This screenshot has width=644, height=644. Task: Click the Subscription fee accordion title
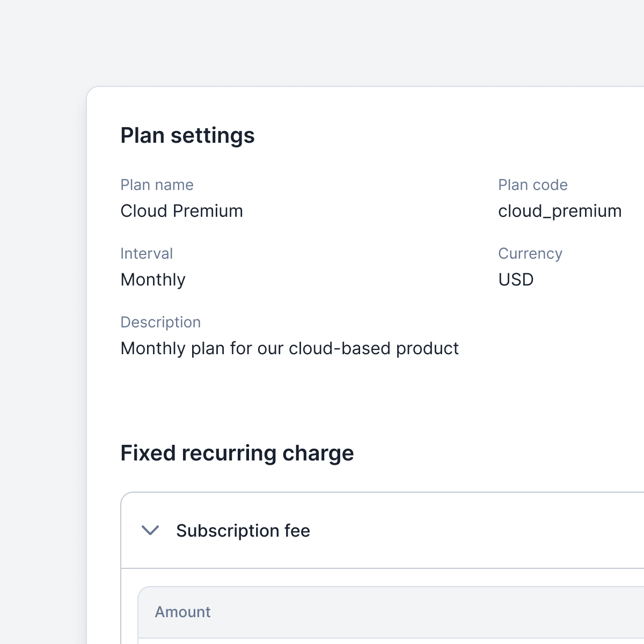pos(243,531)
